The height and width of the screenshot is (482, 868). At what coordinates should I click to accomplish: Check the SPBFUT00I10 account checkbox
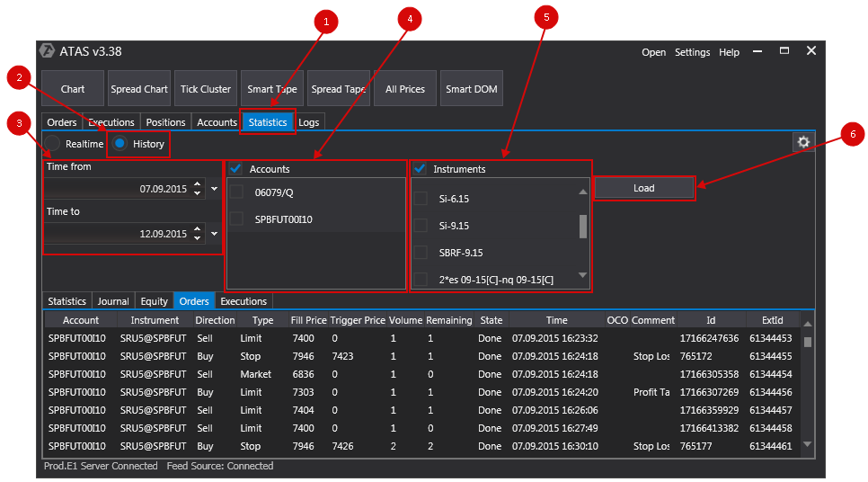point(236,219)
